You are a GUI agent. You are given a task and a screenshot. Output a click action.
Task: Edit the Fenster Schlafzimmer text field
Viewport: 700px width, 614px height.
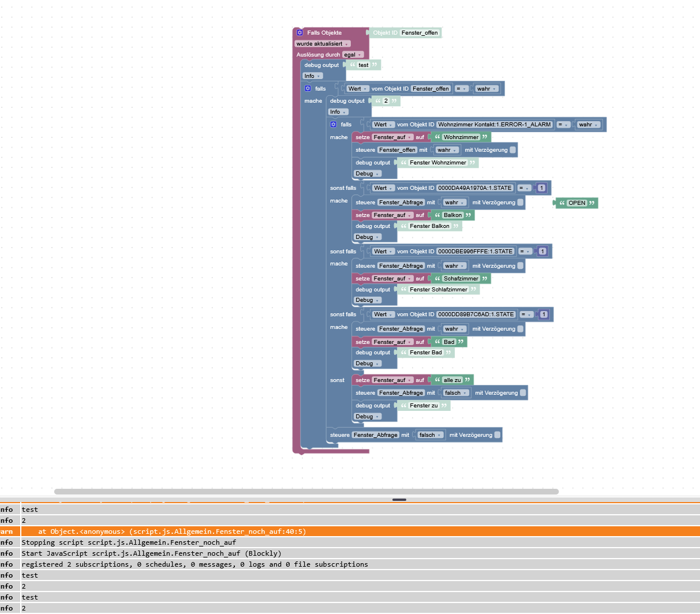point(438,290)
